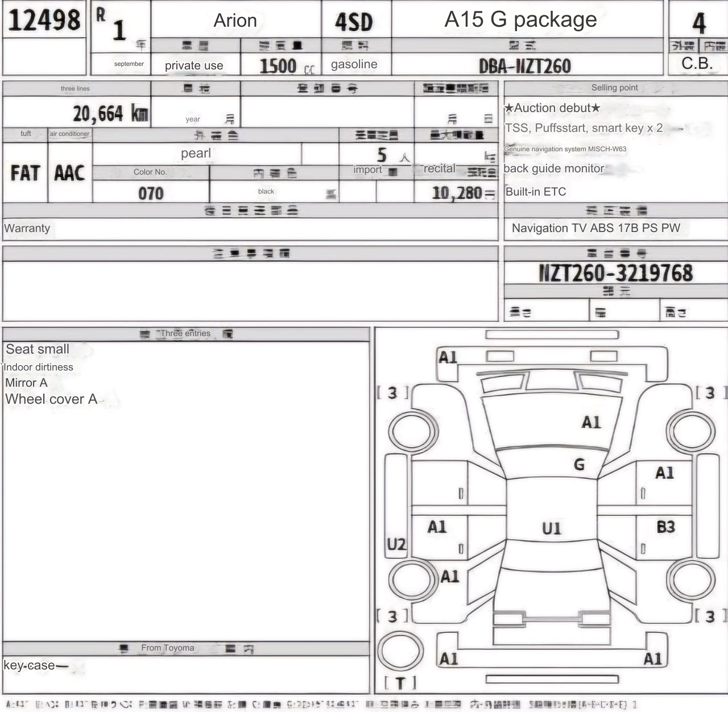Select the [T] marker below the diagram

[400, 682]
